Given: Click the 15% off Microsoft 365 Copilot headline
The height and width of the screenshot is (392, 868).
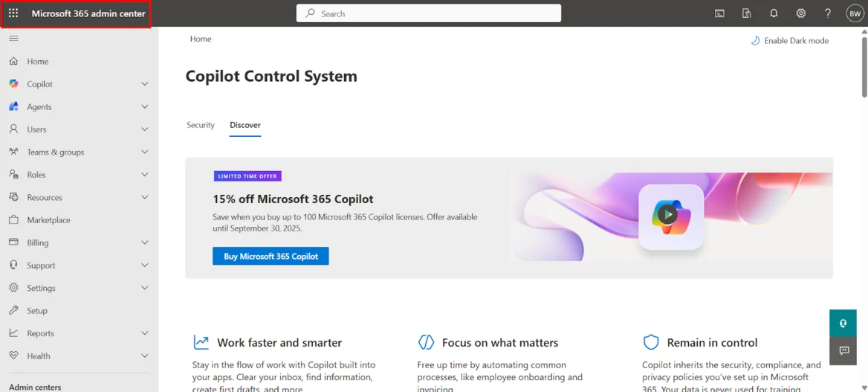Looking at the screenshot, I should (293, 199).
